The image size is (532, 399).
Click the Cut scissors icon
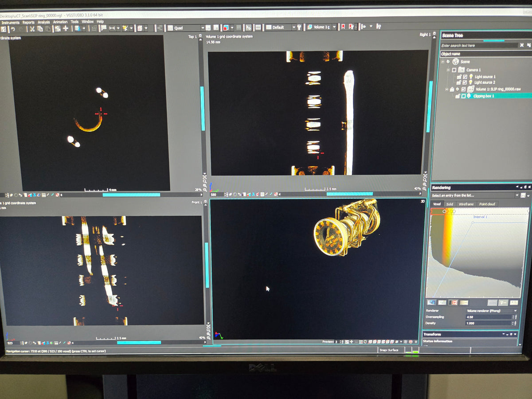pyautogui.click(x=32, y=29)
